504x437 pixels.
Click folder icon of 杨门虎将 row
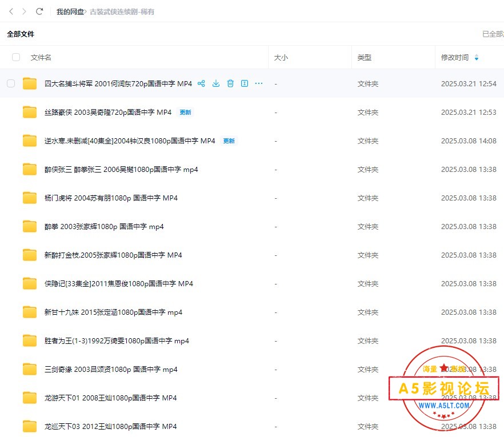(30, 198)
